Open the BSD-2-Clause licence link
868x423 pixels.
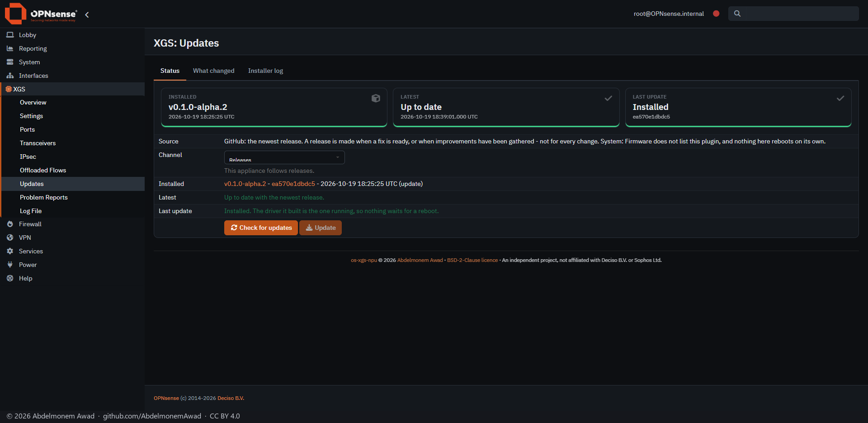[x=472, y=260]
